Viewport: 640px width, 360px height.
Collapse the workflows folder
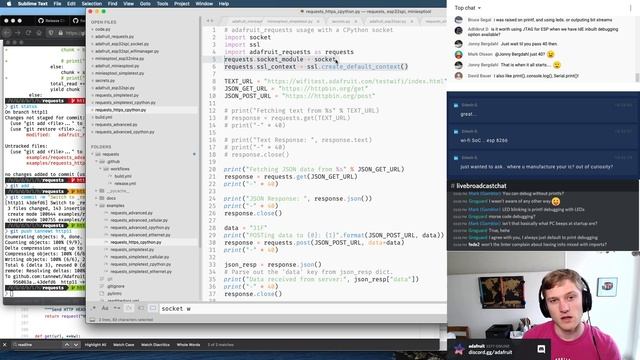pos(101,169)
